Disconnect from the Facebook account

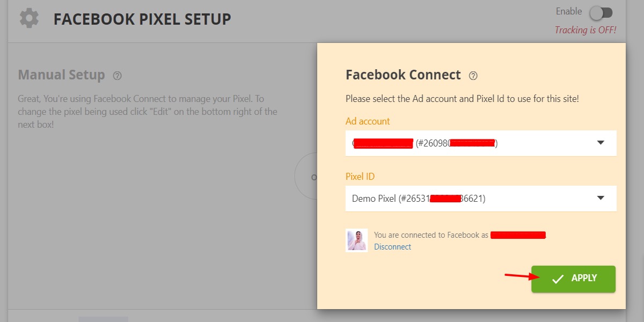(392, 247)
